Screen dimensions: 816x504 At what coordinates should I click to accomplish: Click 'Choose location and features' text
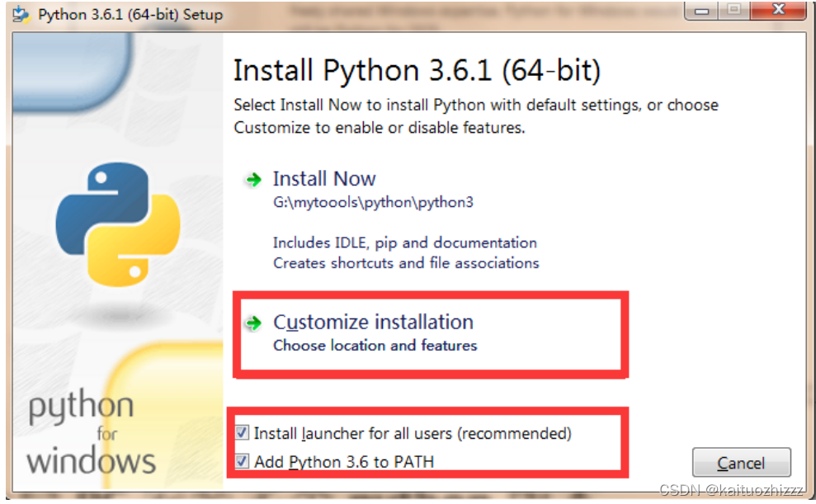(x=375, y=346)
